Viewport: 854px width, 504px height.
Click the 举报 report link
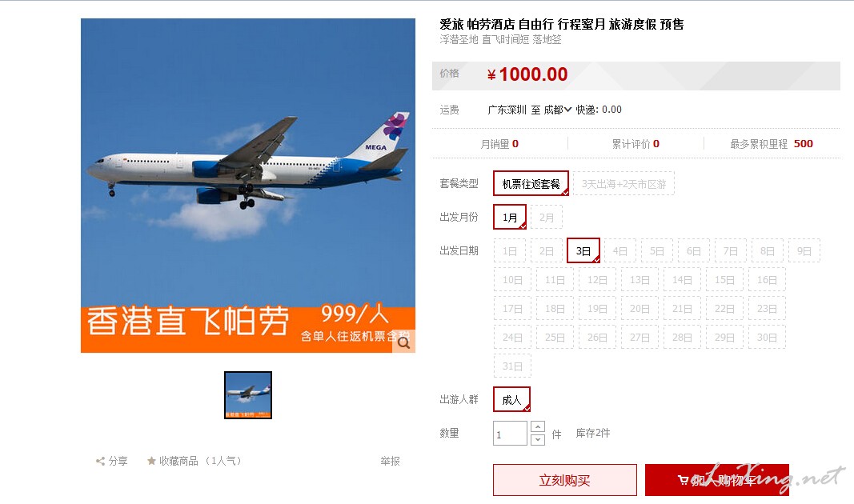(x=390, y=461)
